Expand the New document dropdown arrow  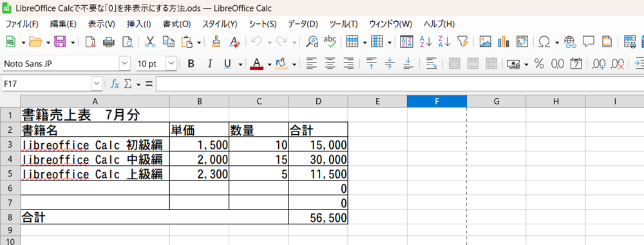23,42
